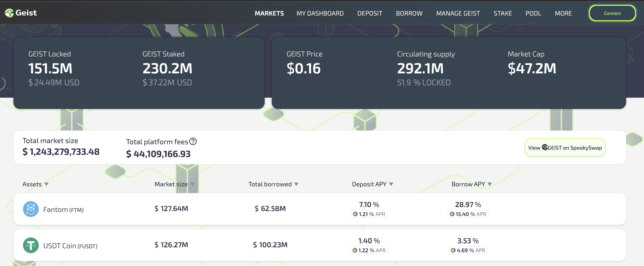Click Fantom deposit APY 7.10 %

click(x=369, y=205)
